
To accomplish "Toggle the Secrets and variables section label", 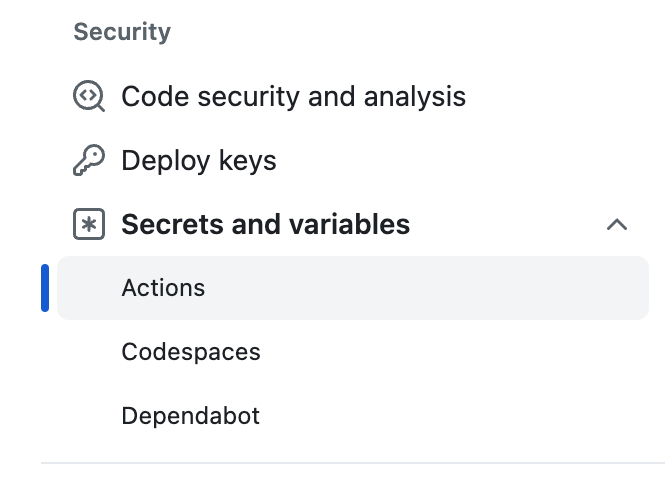I will pyautogui.click(x=265, y=225).
